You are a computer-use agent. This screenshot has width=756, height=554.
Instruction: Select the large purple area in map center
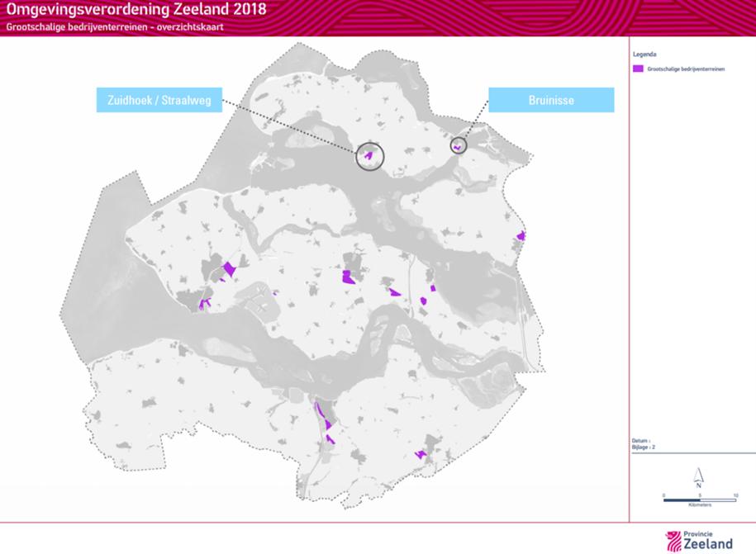350,277
